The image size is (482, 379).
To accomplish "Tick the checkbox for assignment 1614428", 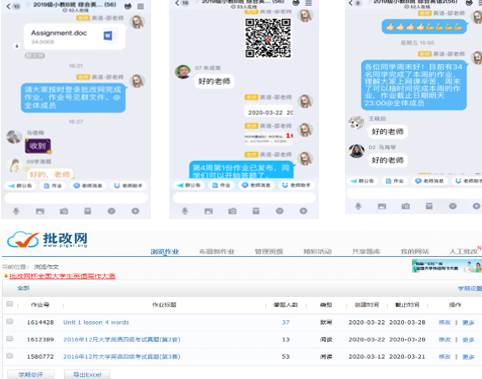I will coord(10,322).
